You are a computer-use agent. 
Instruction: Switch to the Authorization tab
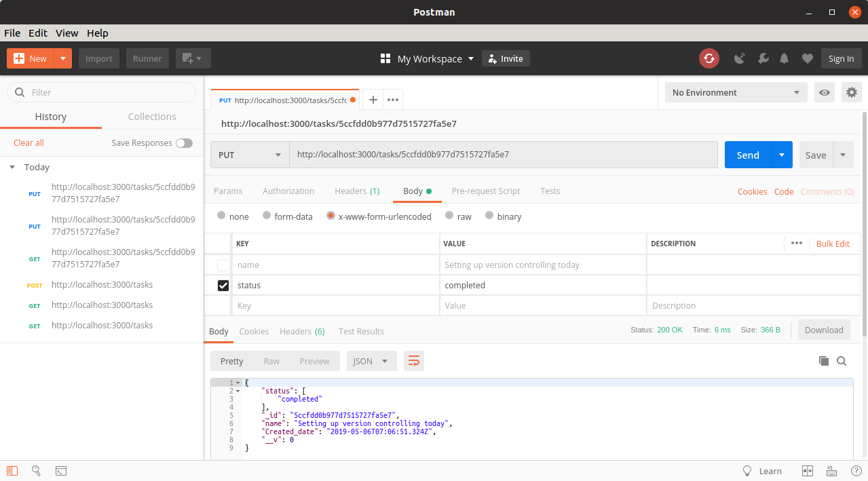[288, 191]
